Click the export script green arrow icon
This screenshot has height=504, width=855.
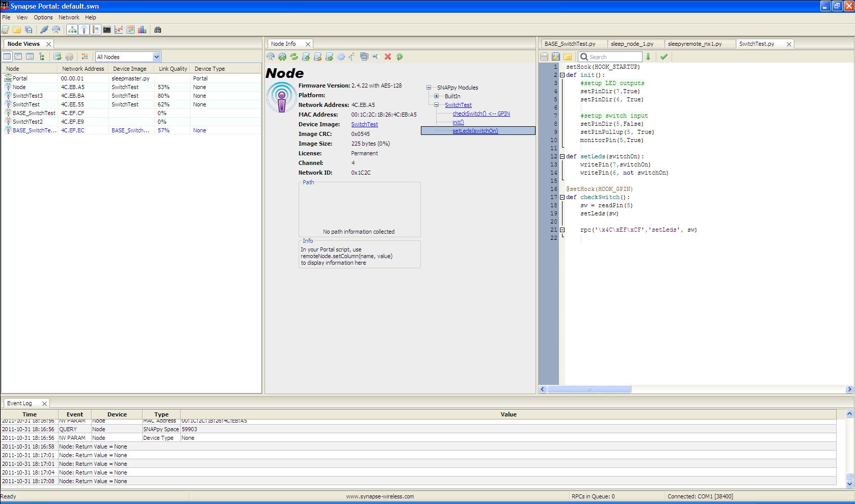[329, 57]
